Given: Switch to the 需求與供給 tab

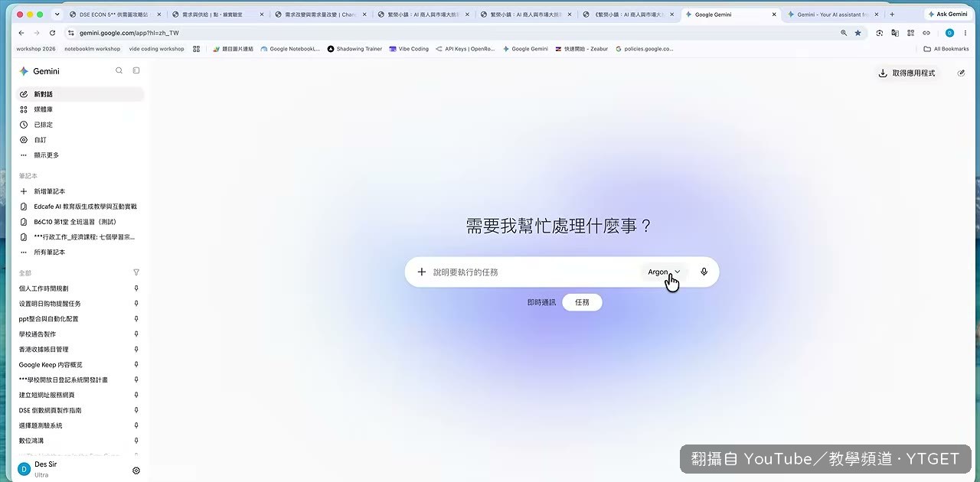Looking at the screenshot, I should pos(217,14).
